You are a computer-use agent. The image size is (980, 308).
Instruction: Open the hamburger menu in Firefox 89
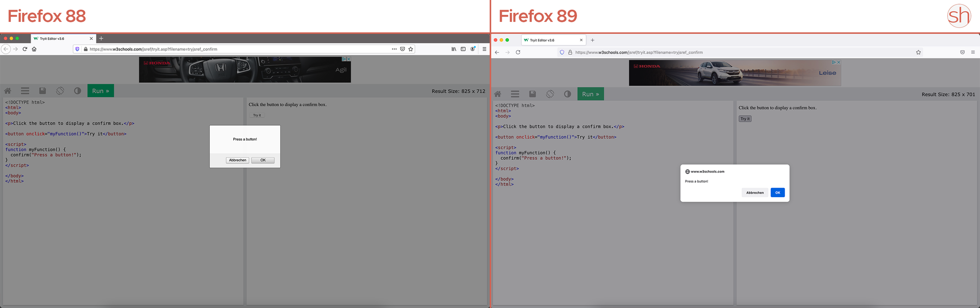click(973, 52)
